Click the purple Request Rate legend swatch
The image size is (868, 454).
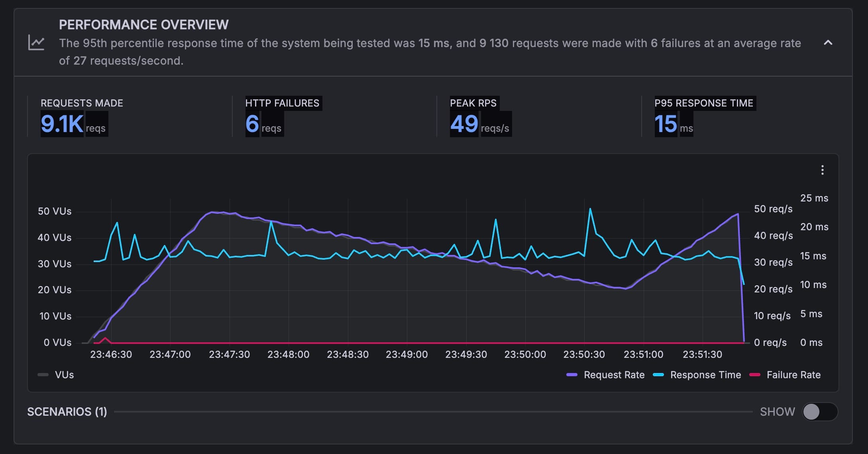572,375
